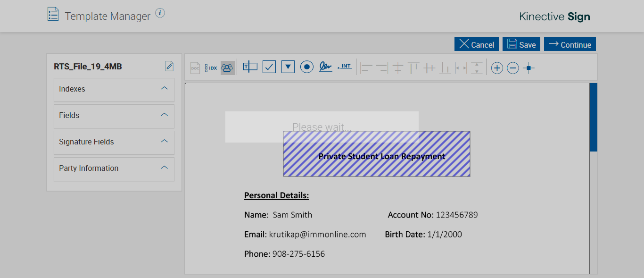Click the align horizontal centers icon
Viewport: 644px width, 278px height.
pos(429,68)
